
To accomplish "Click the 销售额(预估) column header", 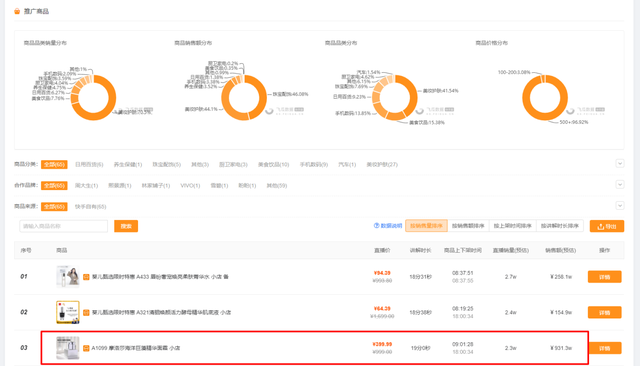I will [560, 250].
